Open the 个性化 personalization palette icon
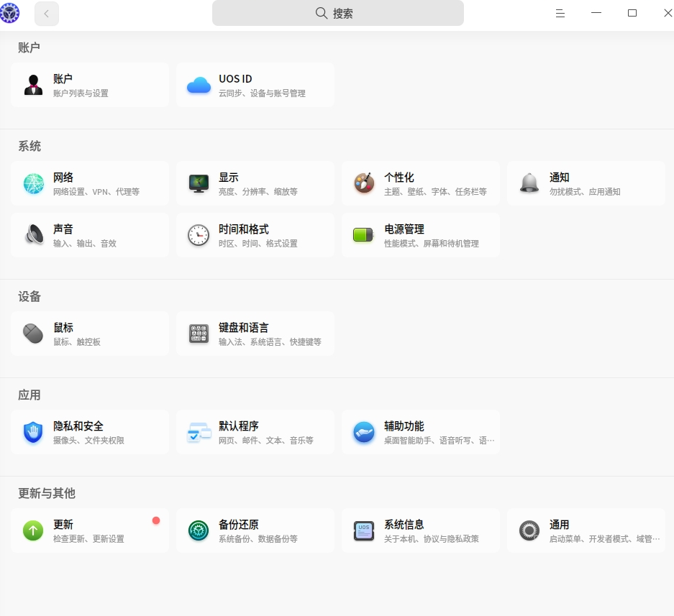 [x=364, y=183]
